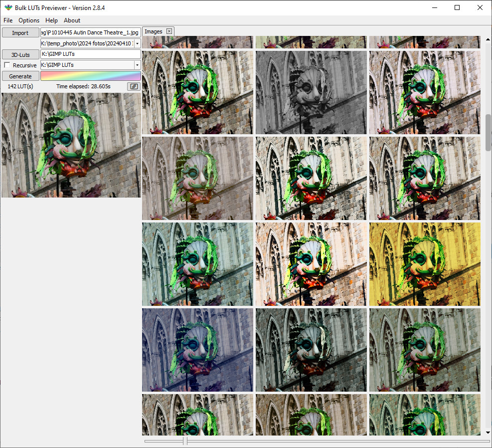Click the scrollbar up arrow
Viewport: 492px width, 448px height.
coord(488,39)
